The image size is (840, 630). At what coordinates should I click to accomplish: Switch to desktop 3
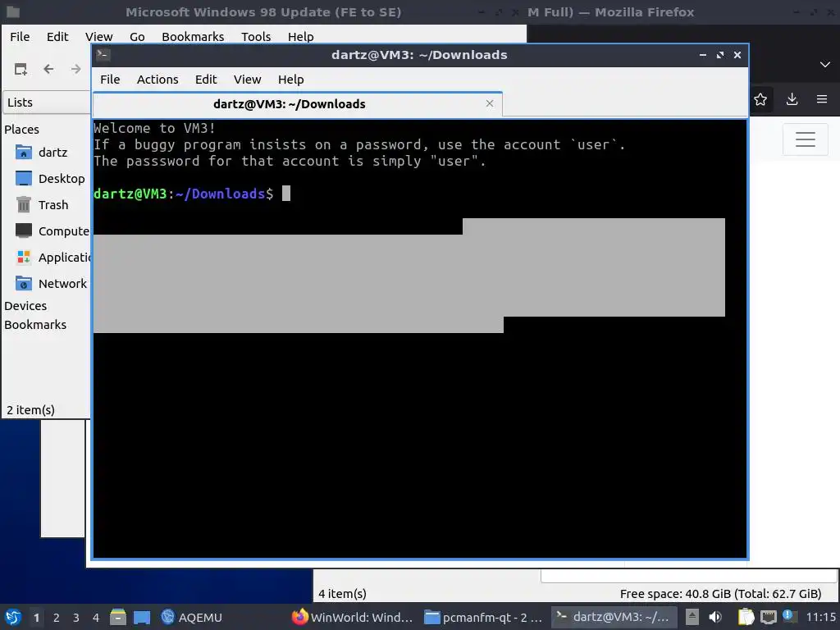tap(76, 618)
